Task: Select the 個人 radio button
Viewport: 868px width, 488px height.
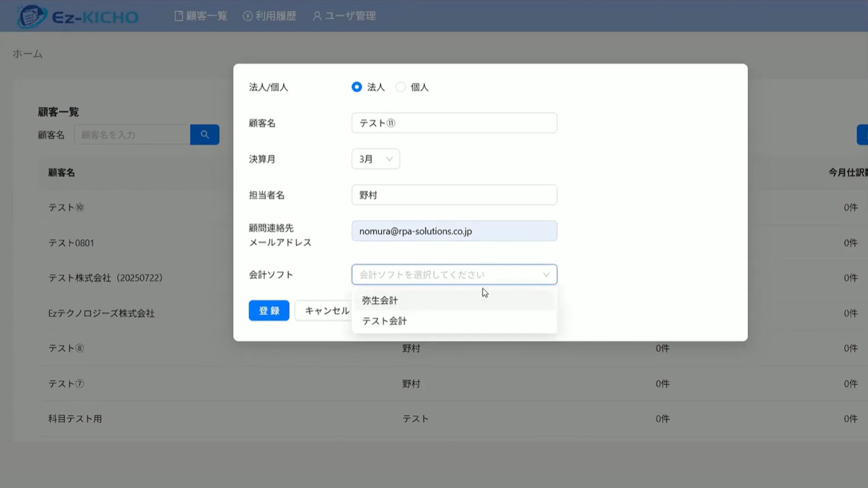Action: tap(400, 87)
